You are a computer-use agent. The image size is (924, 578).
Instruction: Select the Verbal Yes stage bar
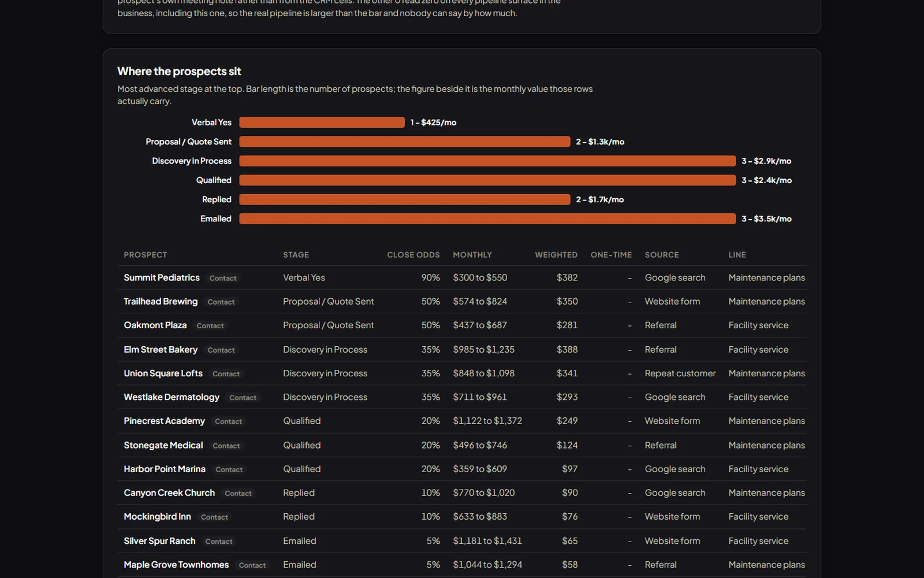click(x=322, y=122)
